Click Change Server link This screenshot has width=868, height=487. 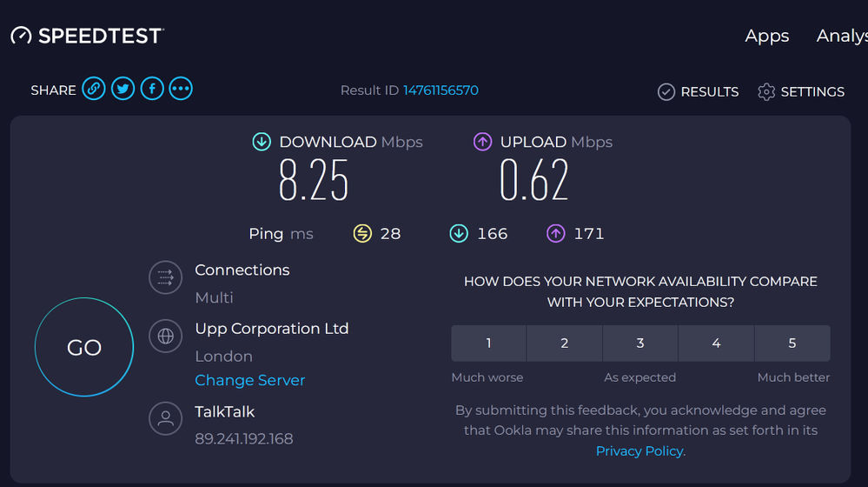tap(249, 380)
